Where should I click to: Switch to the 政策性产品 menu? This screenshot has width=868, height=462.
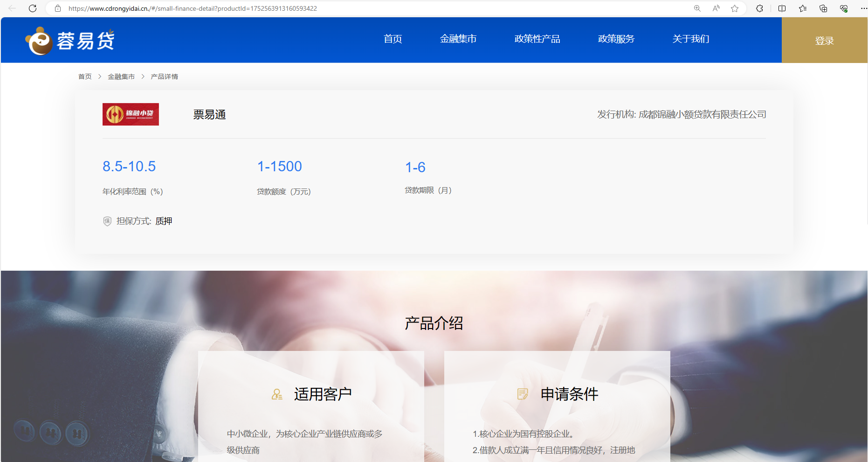pyautogui.click(x=537, y=39)
